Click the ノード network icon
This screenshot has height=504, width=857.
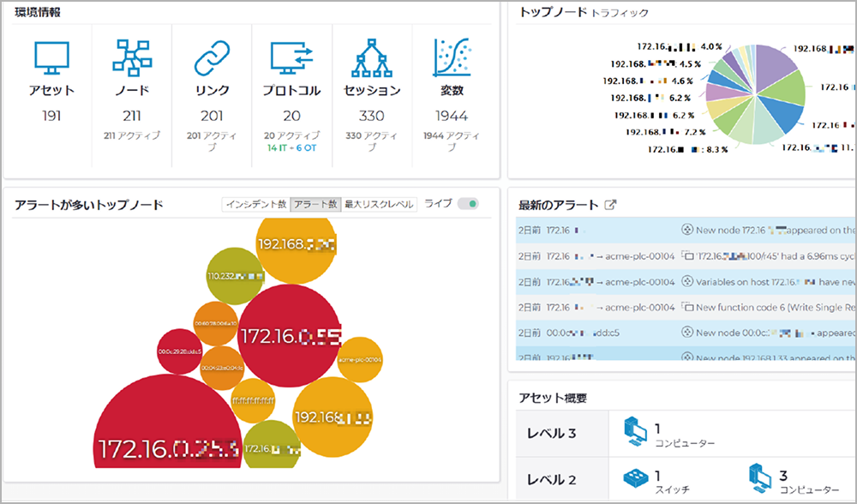[x=131, y=58]
